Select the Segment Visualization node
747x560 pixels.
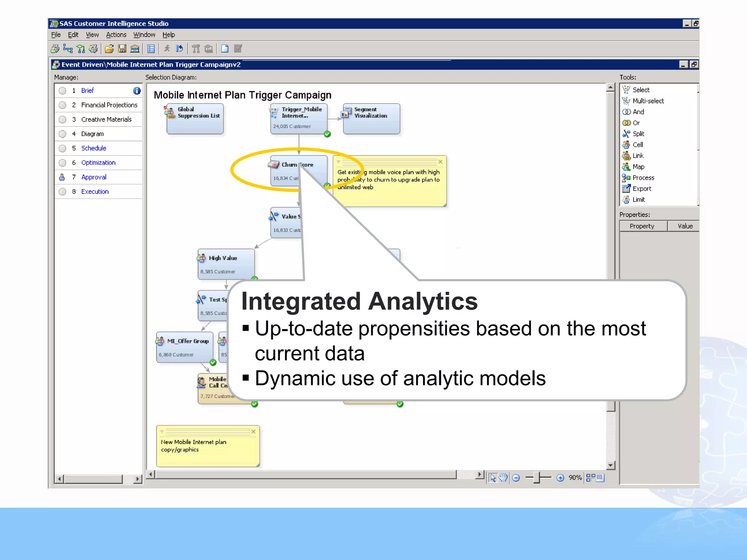[x=372, y=119]
